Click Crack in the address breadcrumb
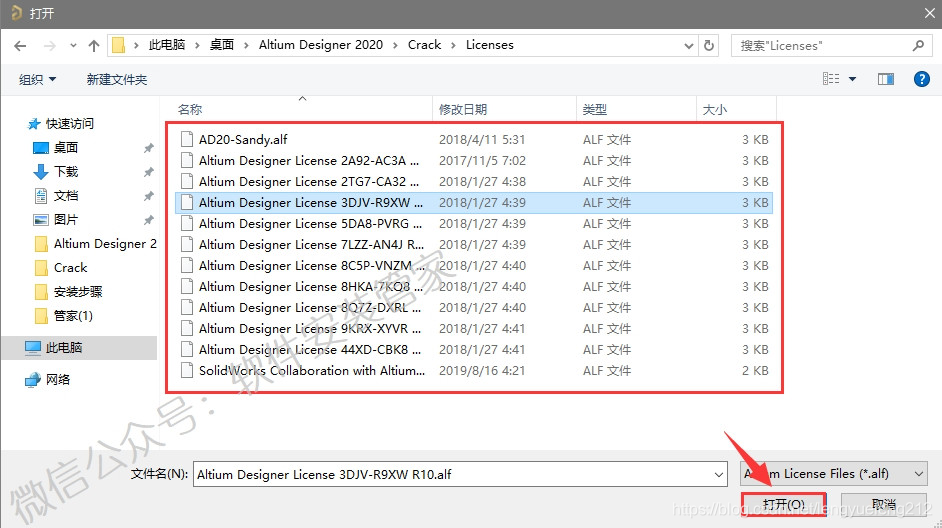 [x=424, y=45]
